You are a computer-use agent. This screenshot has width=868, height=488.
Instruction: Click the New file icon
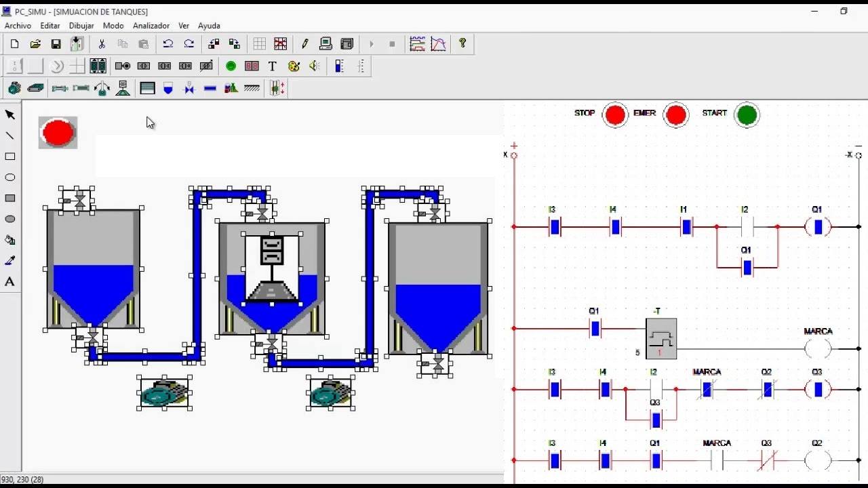(x=14, y=44)
